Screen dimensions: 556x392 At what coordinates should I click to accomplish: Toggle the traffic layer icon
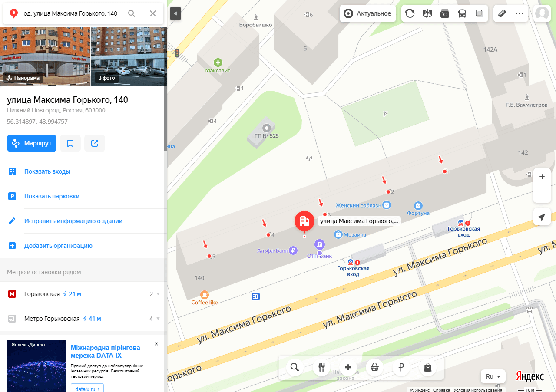tap(410, 13)
